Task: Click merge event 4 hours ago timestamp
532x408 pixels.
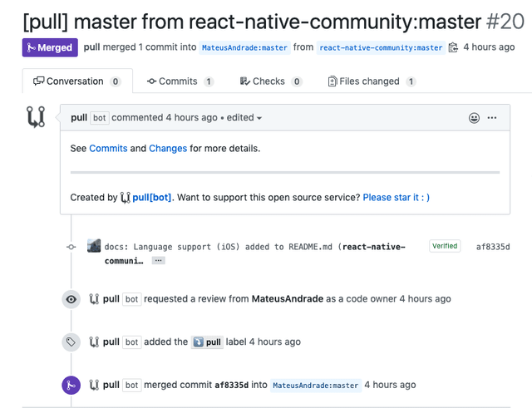Action: (x=390, y=385)
